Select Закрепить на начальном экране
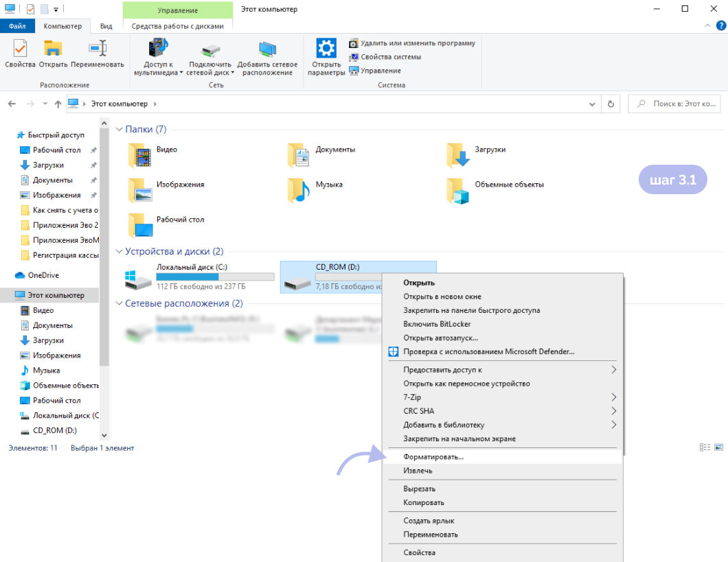This screenshot has width=728, height=562. pyautogui.click(x=501, y=438)
